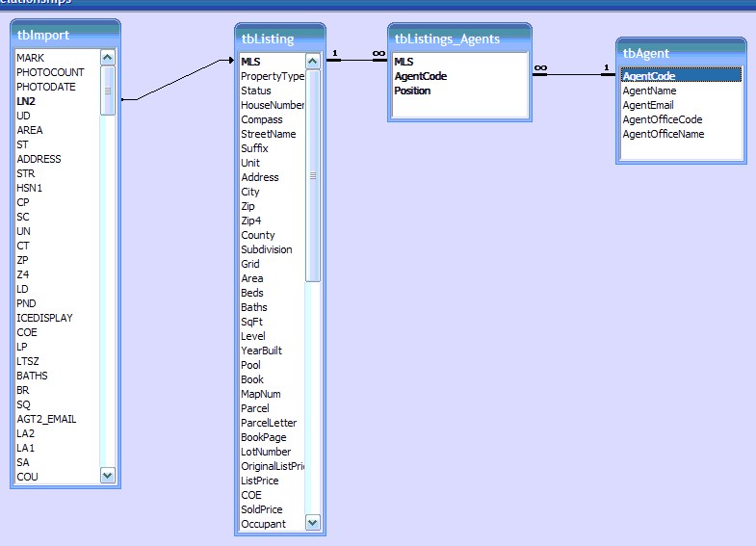Select the tblImport table title bar
The image size is (756, 546).
pyautogui.click(x=65, y=35)
